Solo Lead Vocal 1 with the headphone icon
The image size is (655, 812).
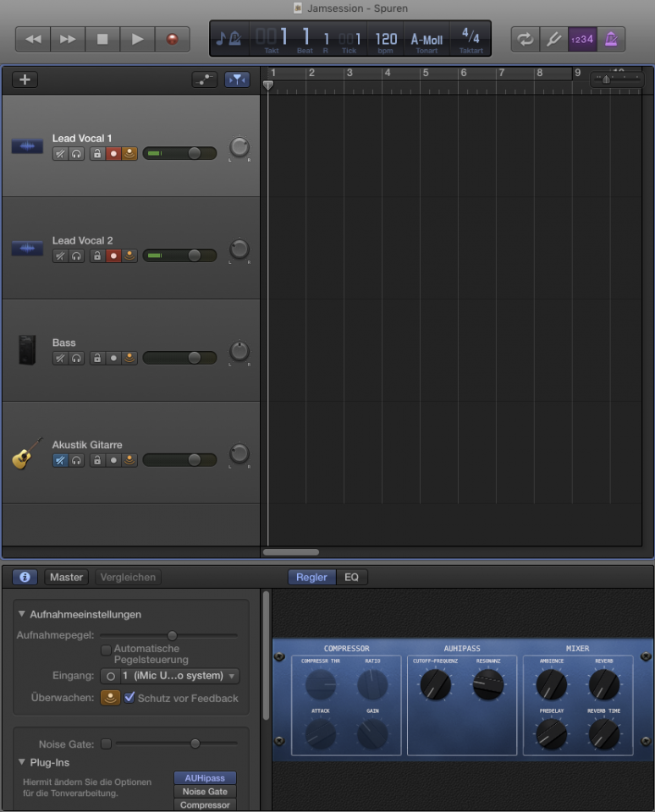(77, 154)
